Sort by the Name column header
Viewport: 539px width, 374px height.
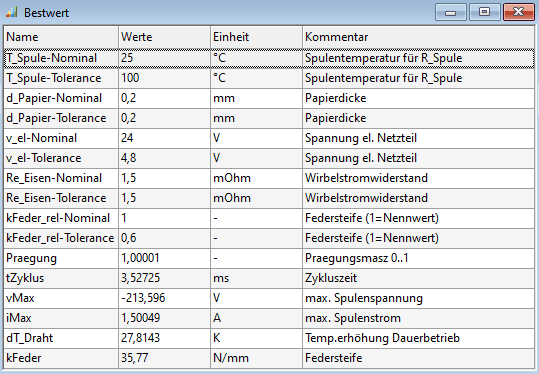click(x=61, y=37)
